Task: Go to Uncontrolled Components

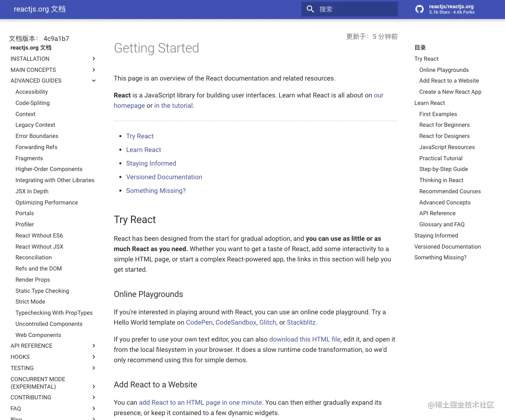Action: (49, 324)
